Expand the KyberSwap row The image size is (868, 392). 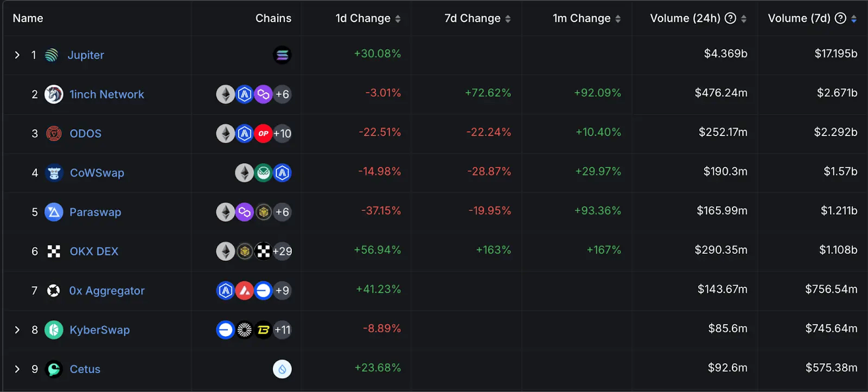pos(17,330)
